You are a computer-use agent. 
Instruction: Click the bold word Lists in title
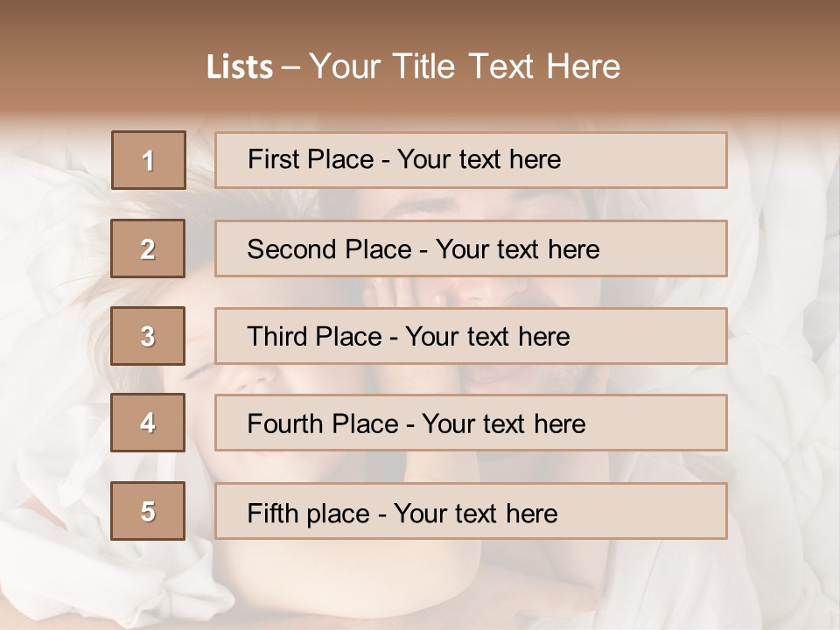click(240, 67)
